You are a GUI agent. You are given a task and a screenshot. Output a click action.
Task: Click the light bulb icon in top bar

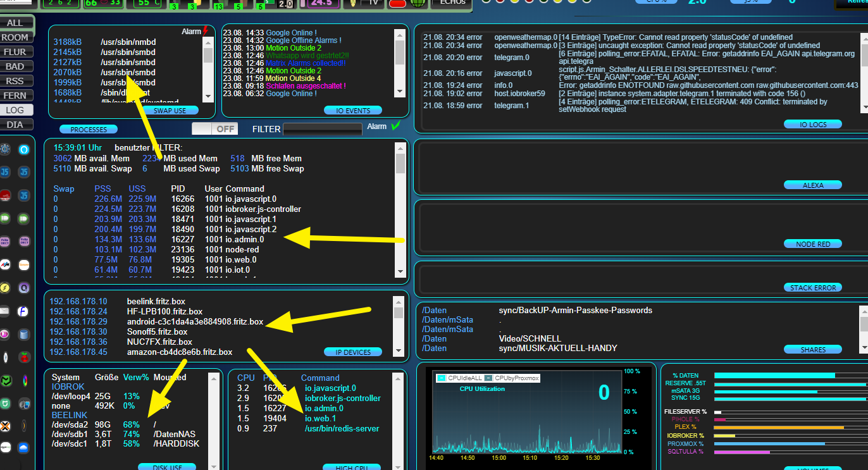point(352,3)
